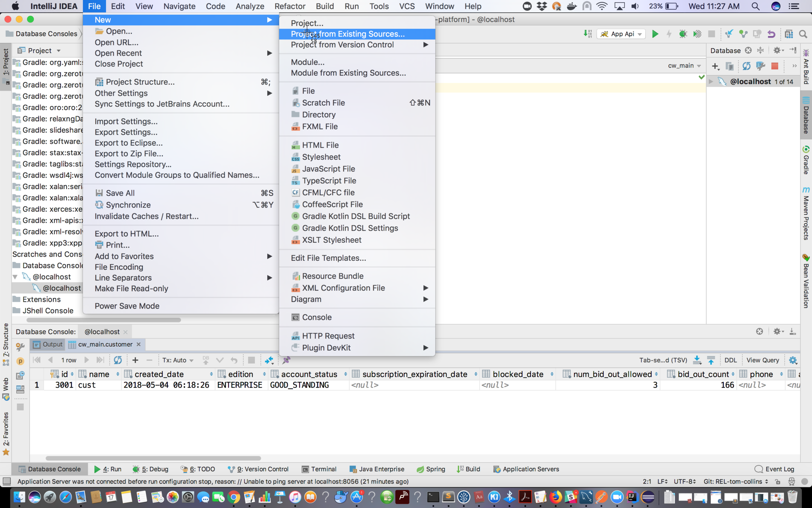Click the Debug bug icon in toolbar
This screenshot has height=508, width=812.
(683, 34)
